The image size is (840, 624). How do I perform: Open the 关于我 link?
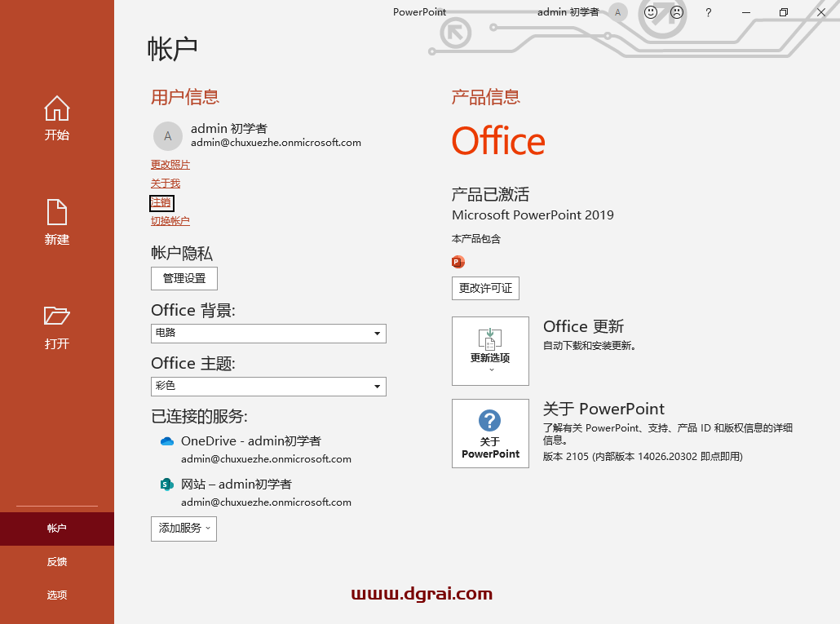[x=166, y=184]
